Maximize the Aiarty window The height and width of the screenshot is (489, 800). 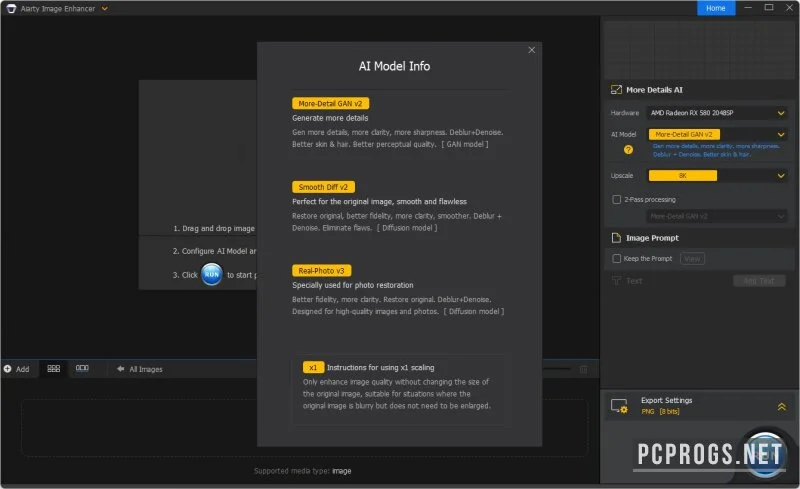coord(769,8)
